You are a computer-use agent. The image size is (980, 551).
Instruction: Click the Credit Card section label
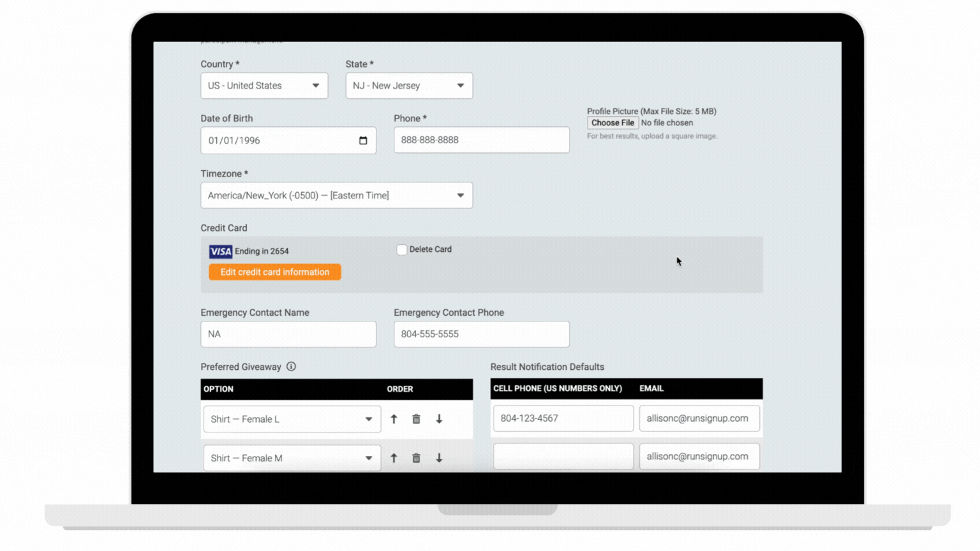(224, 228)
